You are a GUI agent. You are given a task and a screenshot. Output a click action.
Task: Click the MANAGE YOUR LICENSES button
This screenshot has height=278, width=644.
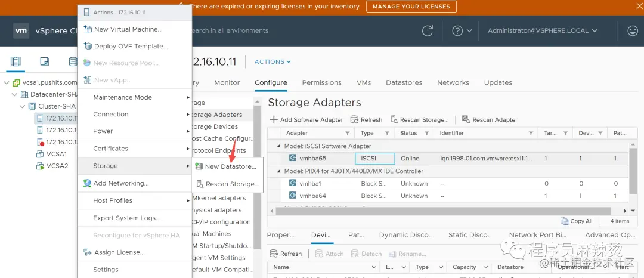pyautogui.click(x=411, y=6)
